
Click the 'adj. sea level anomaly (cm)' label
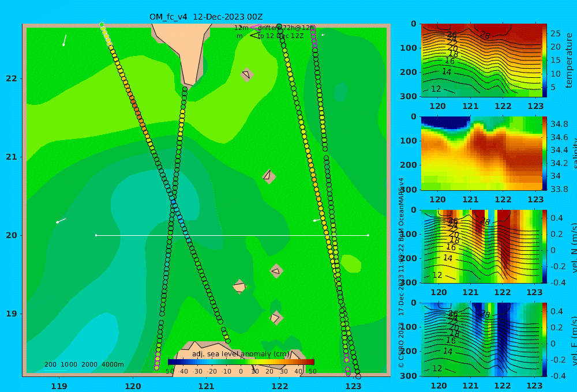pyautogui.click(x=241, y=354)
